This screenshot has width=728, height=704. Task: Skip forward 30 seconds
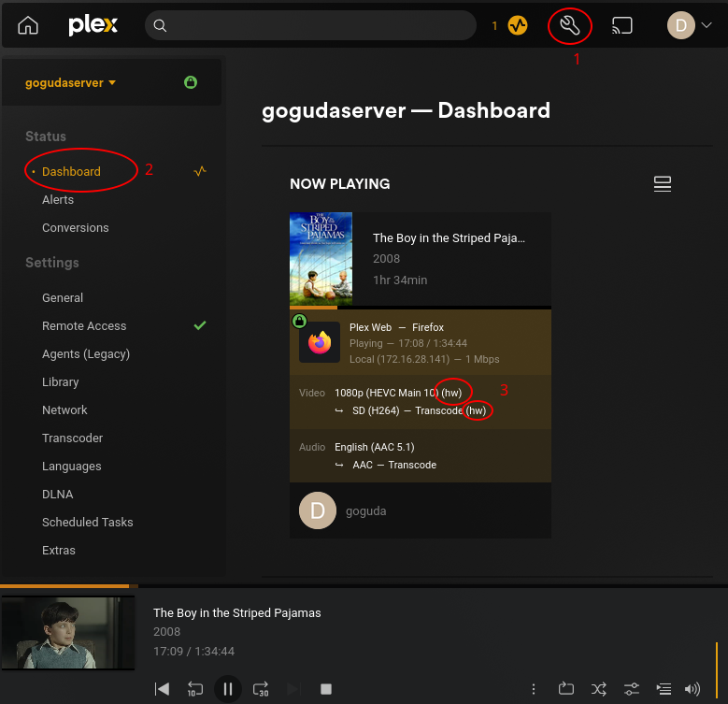pos(261,689)
